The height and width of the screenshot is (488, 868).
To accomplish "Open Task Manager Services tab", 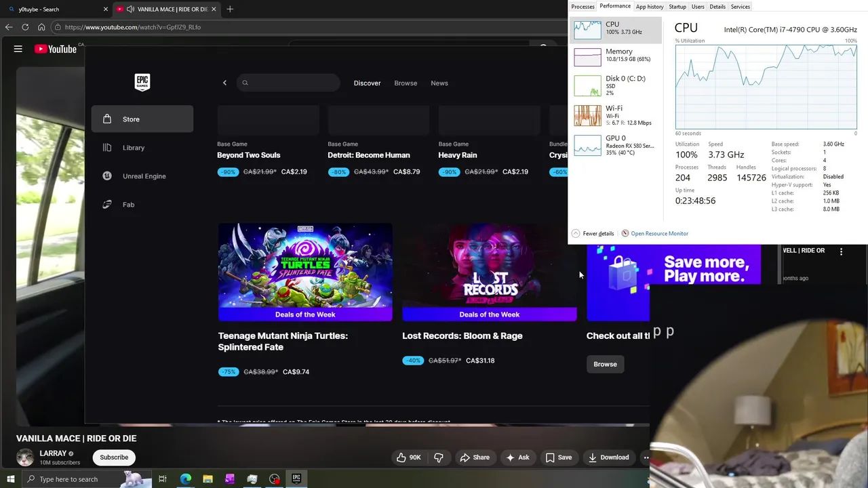I will coord(740,7).
